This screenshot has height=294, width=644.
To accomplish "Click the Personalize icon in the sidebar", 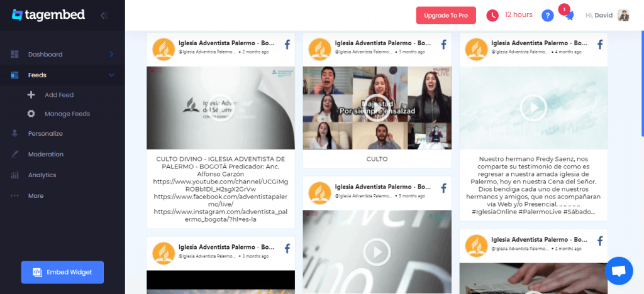I will click(15, 133).
